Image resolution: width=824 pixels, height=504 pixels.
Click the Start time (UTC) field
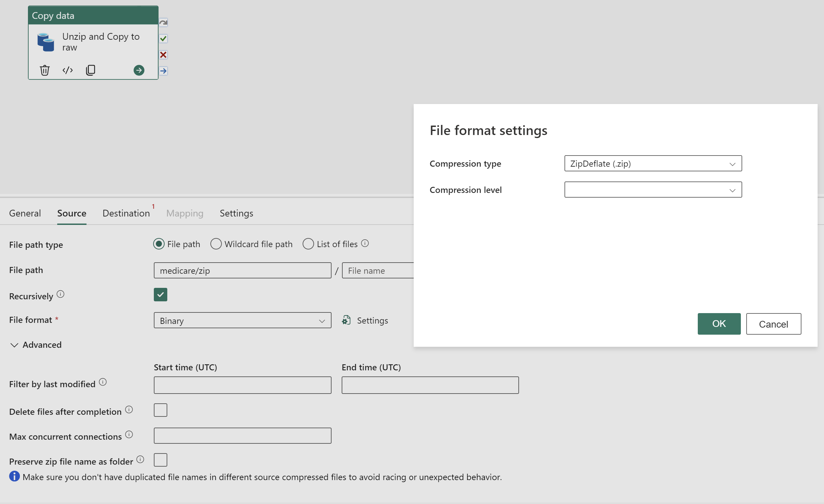[x=242, y=385]
